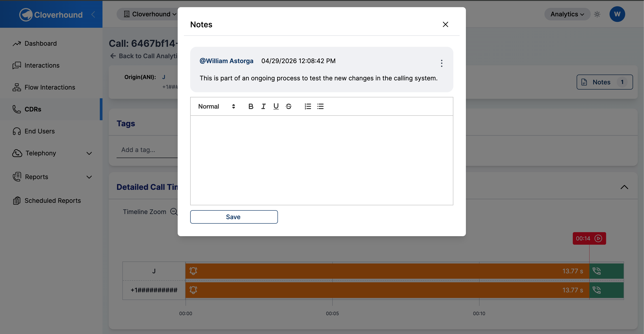
Task: Zoom out the timeline
Action: (x=174, y=212)
